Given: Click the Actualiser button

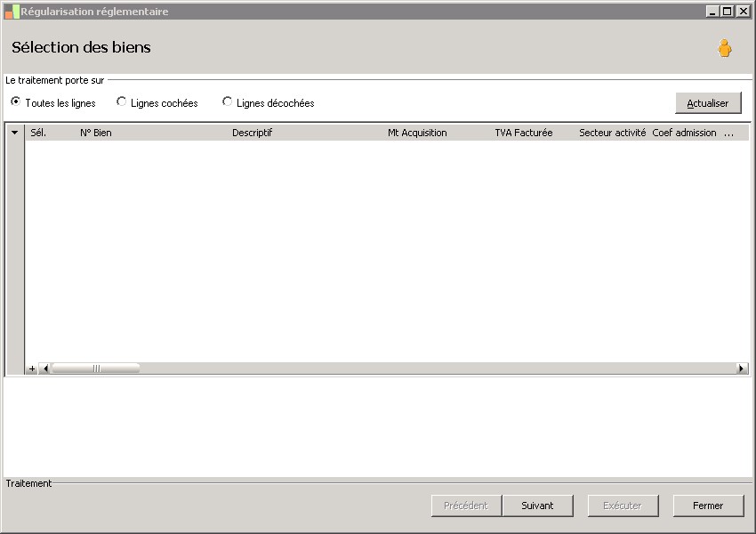Looking at the screenshot, I should (x=708, y=103).
